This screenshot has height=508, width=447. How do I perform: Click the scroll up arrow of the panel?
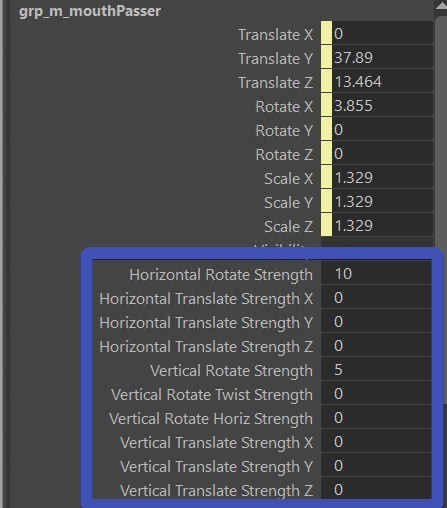pyautogui.click(x=441, y=5)
